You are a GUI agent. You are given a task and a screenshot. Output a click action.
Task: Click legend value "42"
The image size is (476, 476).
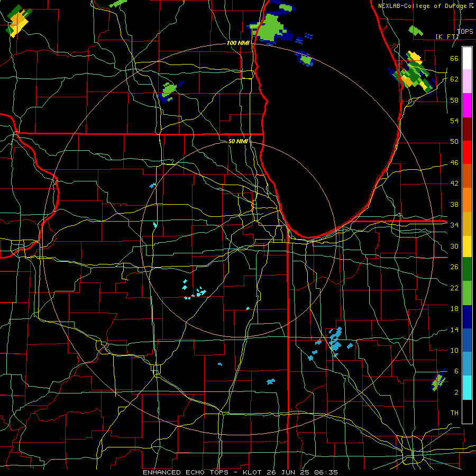(x=454, y=183)
